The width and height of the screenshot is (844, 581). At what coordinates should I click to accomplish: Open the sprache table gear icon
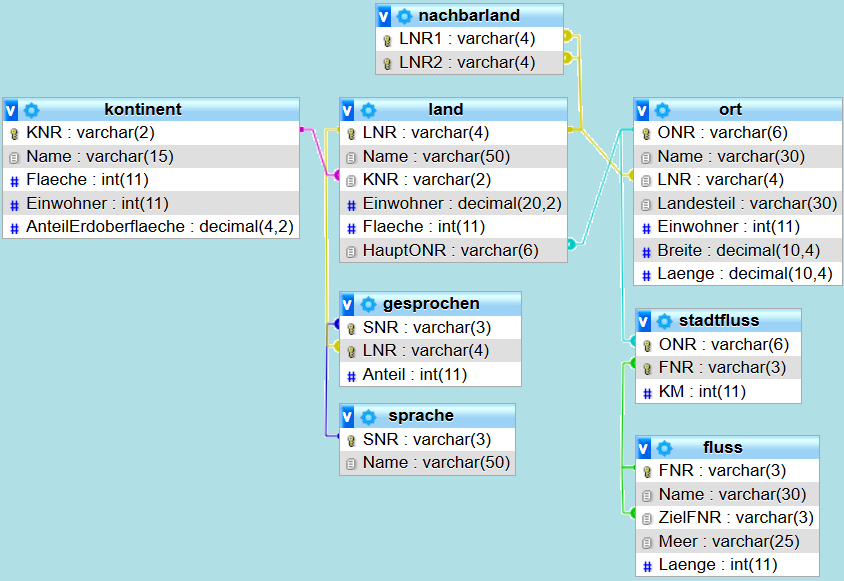point(368,416)
